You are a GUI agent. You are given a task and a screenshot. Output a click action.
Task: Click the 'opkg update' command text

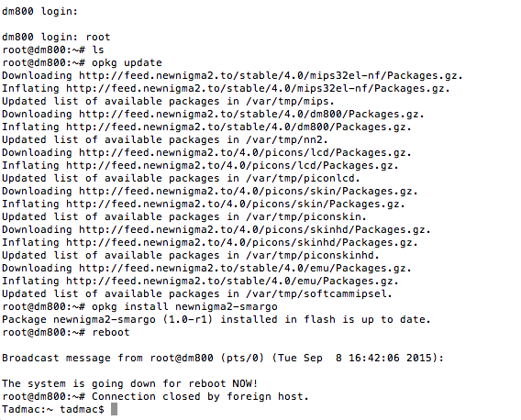coord(127,62)
